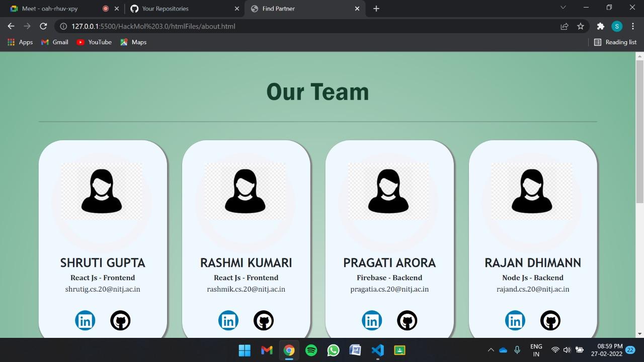This screenshot has width=644, height=362.
Task: Switch to the Your Repositories tab
Action: click(x=166, y=9)
